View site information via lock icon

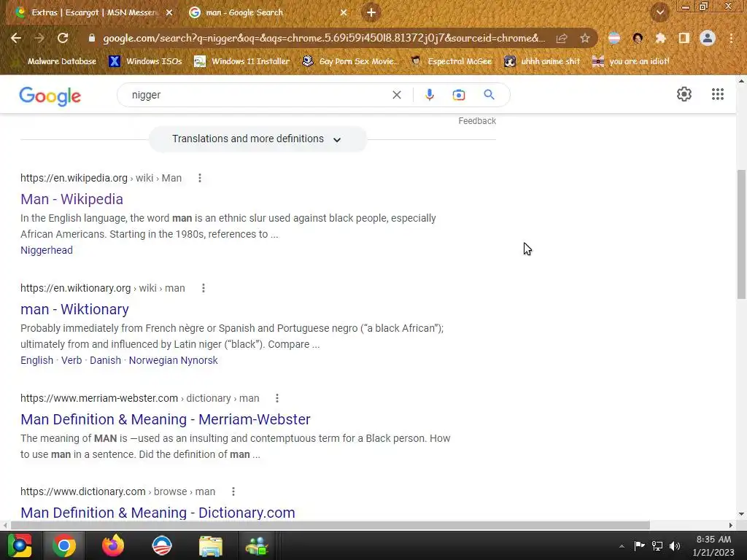coord(92,38)
